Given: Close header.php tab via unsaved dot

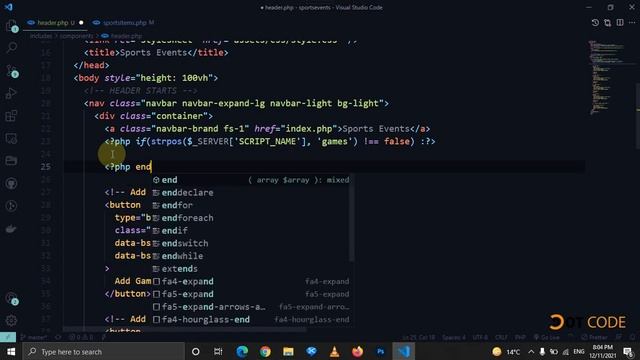Looking at the screenshot, I should [x=81, y=22].
